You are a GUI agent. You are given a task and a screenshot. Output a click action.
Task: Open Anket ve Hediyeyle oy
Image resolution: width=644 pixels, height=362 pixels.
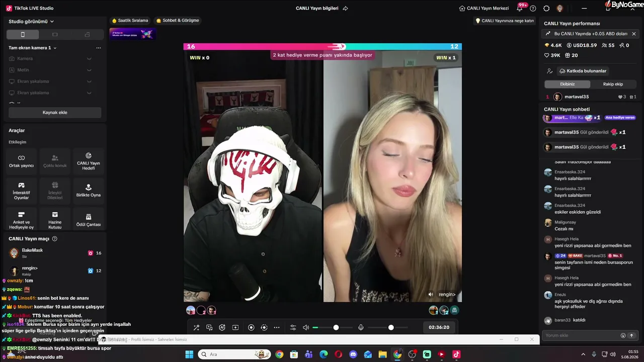(x=21, y=220)
